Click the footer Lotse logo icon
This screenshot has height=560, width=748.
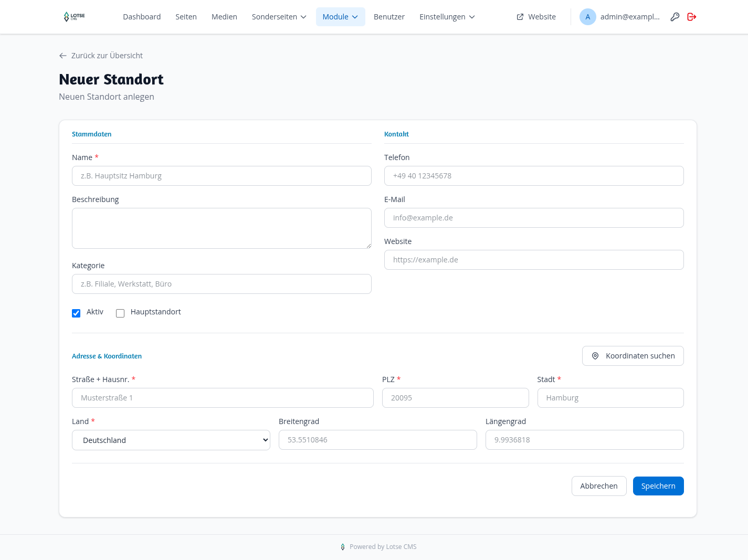click(343, 547)
